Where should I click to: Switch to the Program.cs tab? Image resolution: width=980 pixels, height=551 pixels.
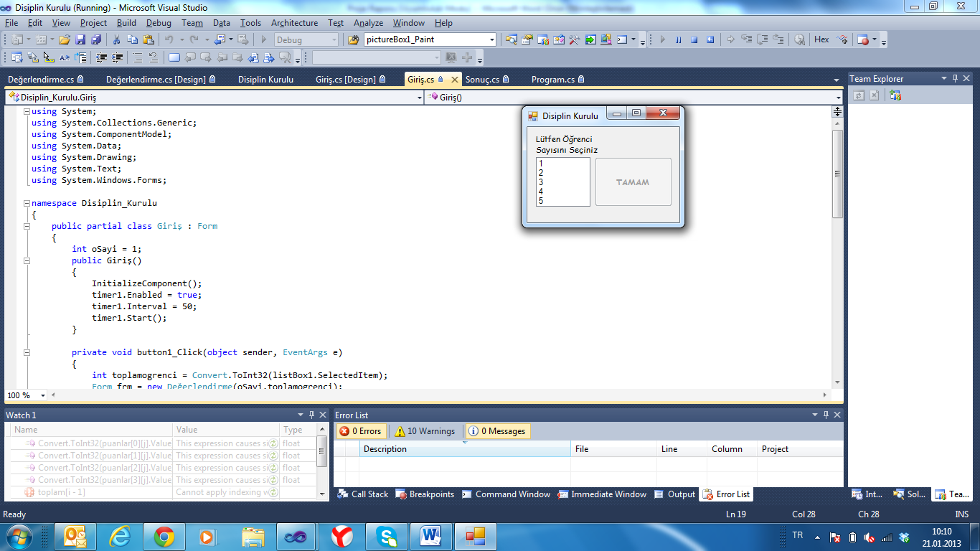[557, 80]
